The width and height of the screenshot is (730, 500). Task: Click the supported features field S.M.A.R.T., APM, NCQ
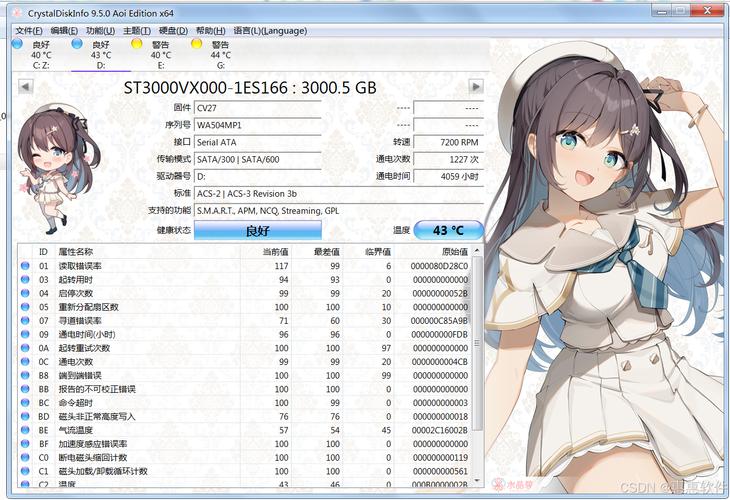(x=339, y=211)
